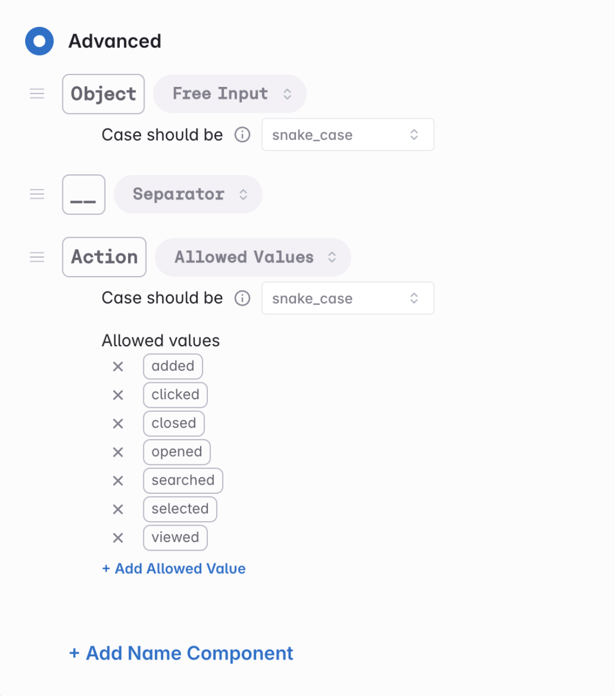Open the Separator type dropdown
This screenshot has height=700, width=615.
(188, 194)
